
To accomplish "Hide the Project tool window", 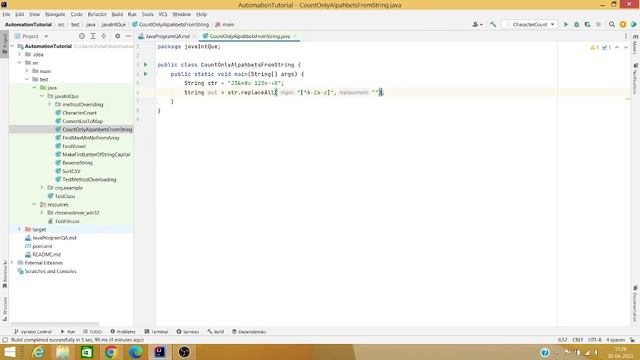I will tap(128, 36).
